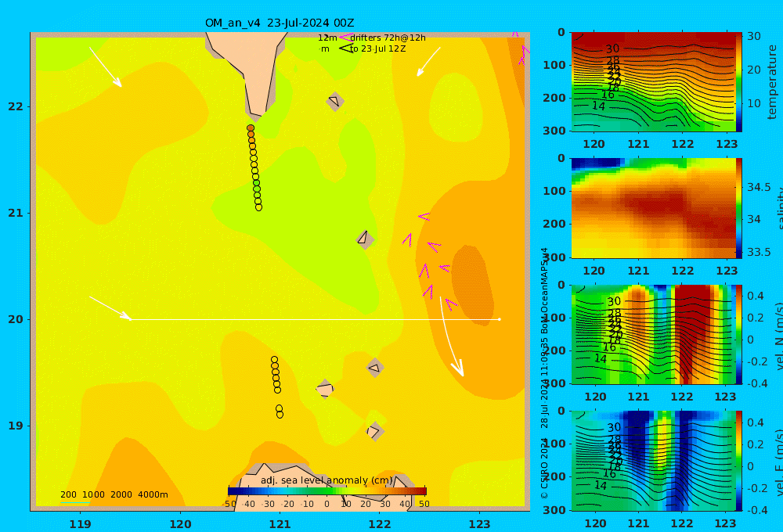
Task: Select the bottom circle of the northern drifter chain
Action: tap(258, 207)
